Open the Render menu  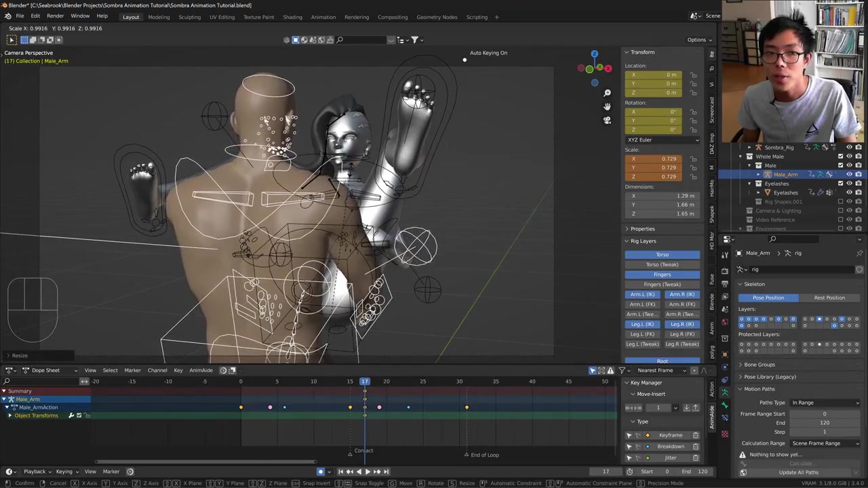[x=55, y=16]
